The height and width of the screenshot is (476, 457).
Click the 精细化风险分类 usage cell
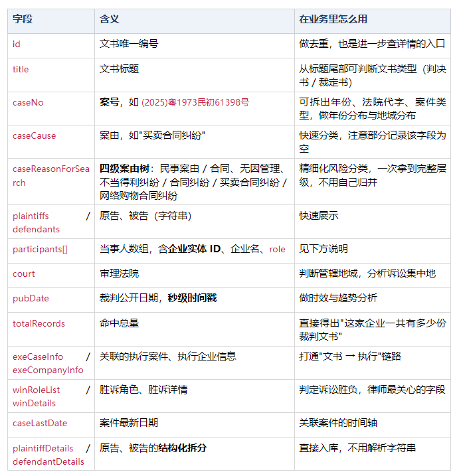372,181
